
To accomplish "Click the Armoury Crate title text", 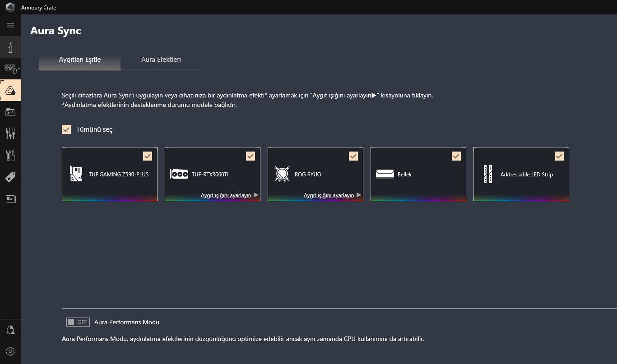I will 39,8.
